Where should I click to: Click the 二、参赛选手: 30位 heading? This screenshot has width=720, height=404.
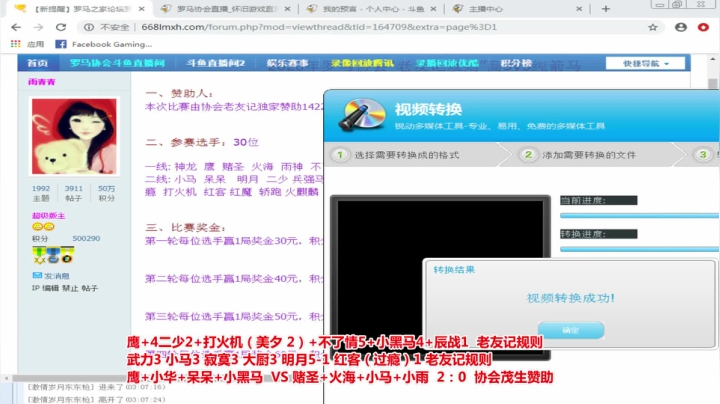pyautogui.click(x=202, y=142)
